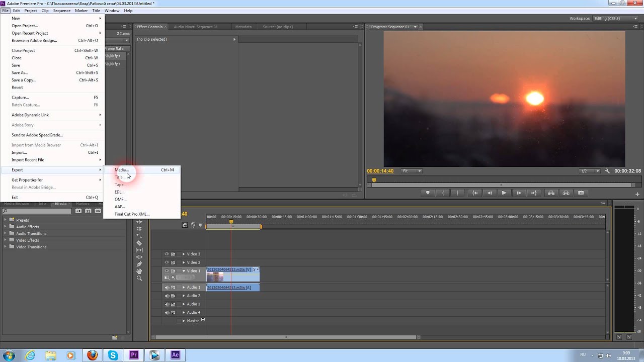
Task: Select the Razor tool in Tools panel
Action: point(139,243)
